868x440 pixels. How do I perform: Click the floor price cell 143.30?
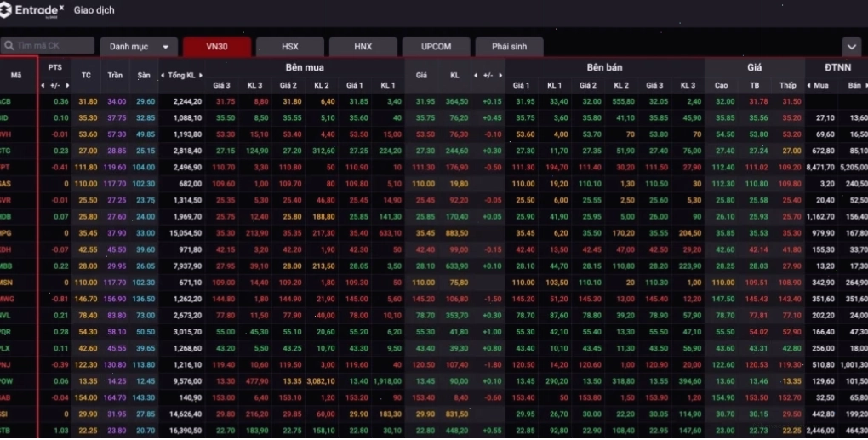pyautogui.click(x=144, y=398)
